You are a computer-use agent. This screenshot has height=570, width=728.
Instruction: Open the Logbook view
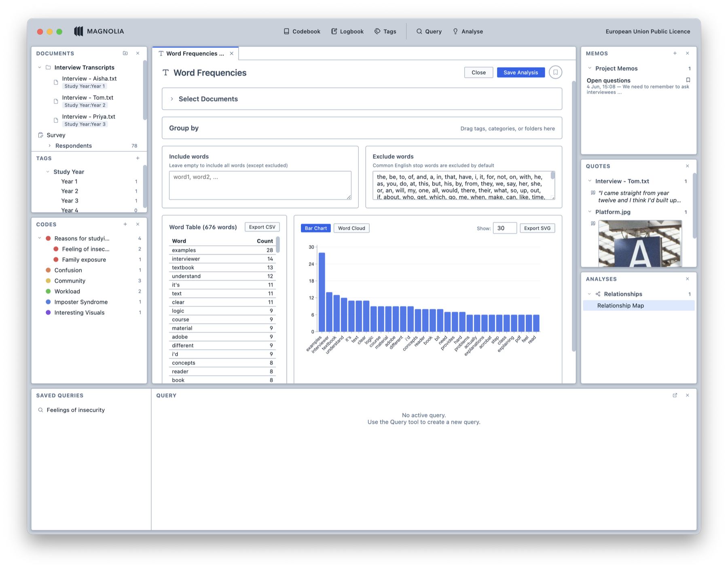click(347, 32)
